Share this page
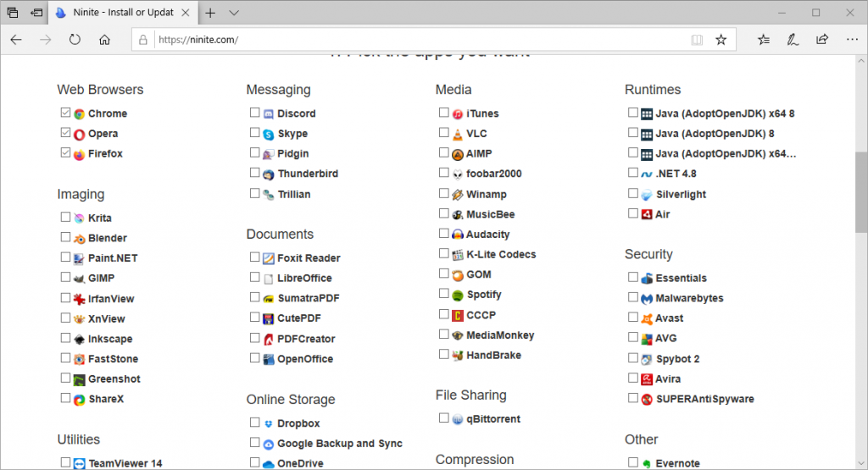Image resolution: width=868 pixels, height=470 pixels. [822, 39]
